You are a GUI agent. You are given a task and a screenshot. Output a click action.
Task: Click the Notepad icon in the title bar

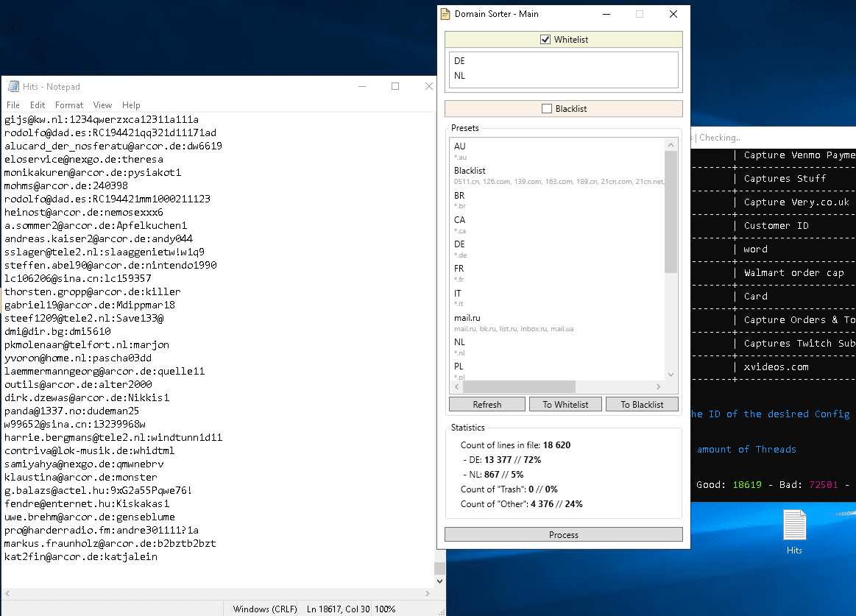point(13,87)
